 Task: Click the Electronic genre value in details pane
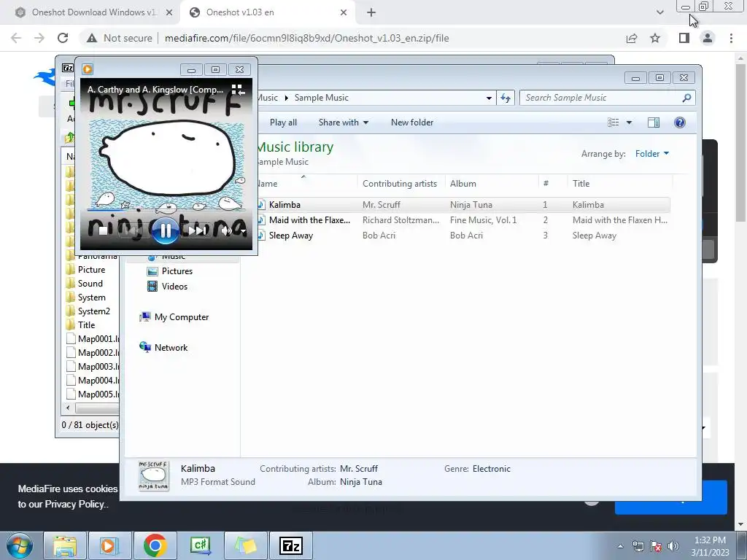point(491,469)
